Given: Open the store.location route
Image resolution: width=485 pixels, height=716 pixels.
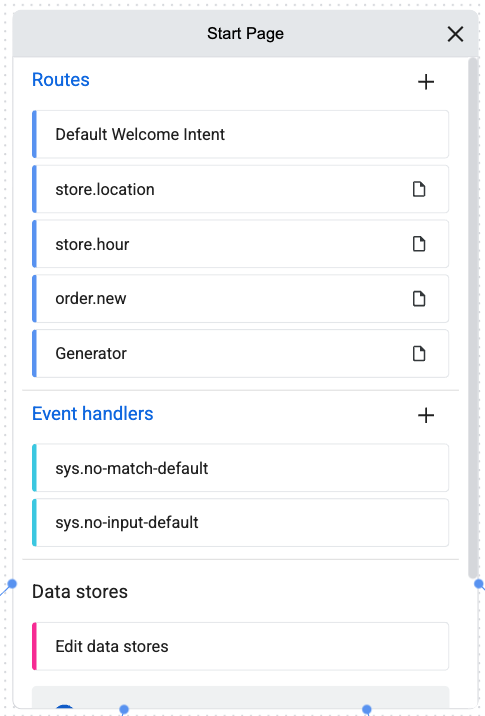Looking at the screenshot, I should pos(240,189).
